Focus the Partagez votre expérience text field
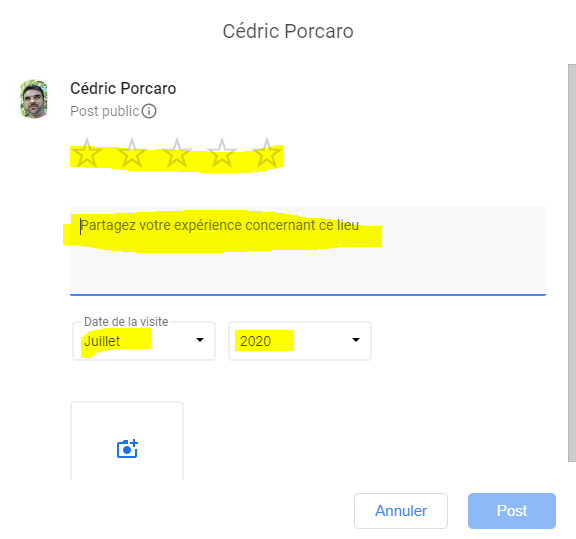 pyautogui.click(x=308, y=251)
